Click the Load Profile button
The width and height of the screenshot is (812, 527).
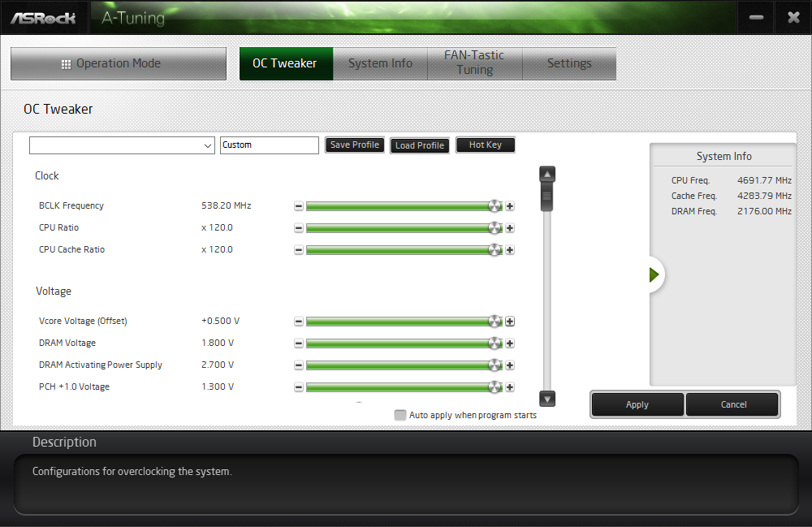point(420,145)
